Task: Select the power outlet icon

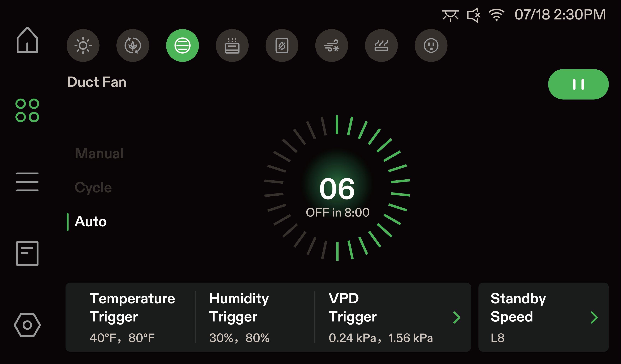Action: [431, 46]
